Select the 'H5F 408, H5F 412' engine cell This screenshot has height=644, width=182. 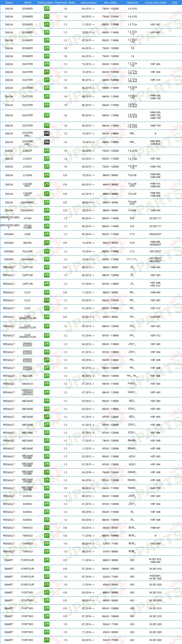click(155, 284)
